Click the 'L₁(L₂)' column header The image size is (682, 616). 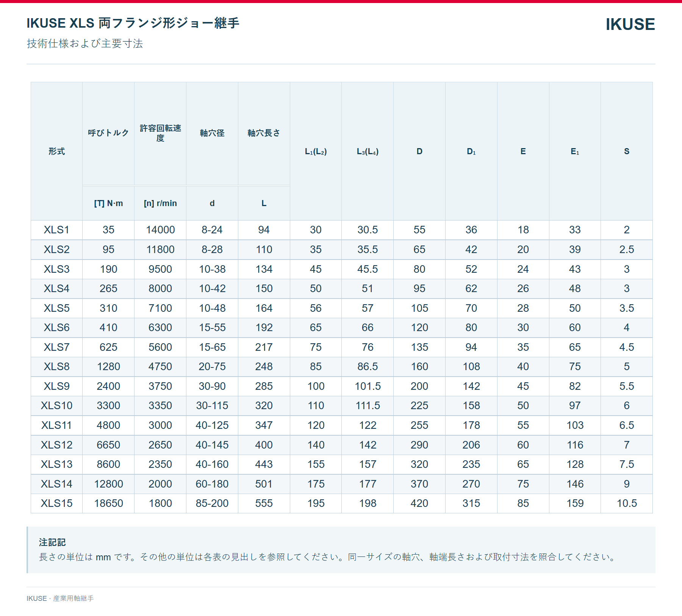click(316, 151)
